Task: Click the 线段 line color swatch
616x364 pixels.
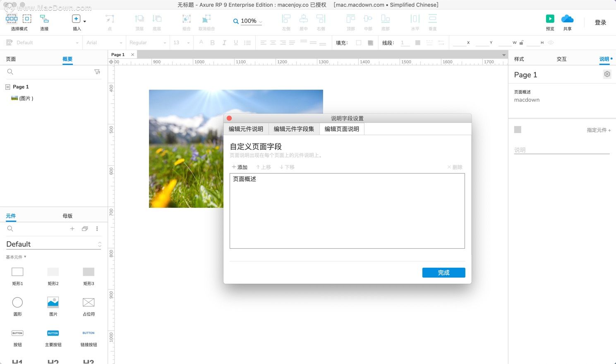Action: coord(418,43)
